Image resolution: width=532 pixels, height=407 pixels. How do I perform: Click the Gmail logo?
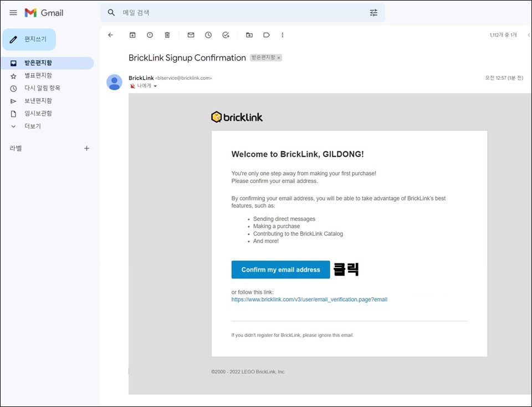pyautogui.click(x=44, y=13)
